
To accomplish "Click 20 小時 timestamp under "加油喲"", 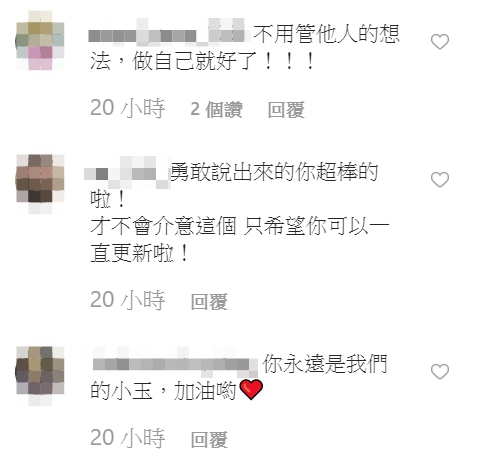I will (128, 438).
